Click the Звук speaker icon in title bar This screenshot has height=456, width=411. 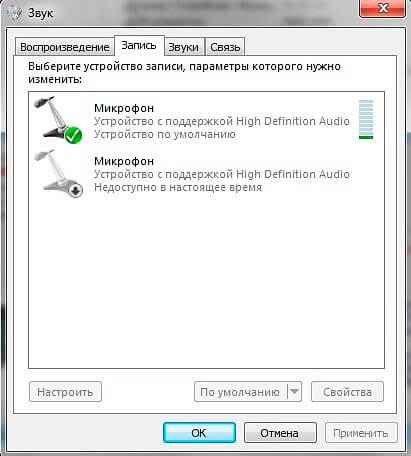14,13
